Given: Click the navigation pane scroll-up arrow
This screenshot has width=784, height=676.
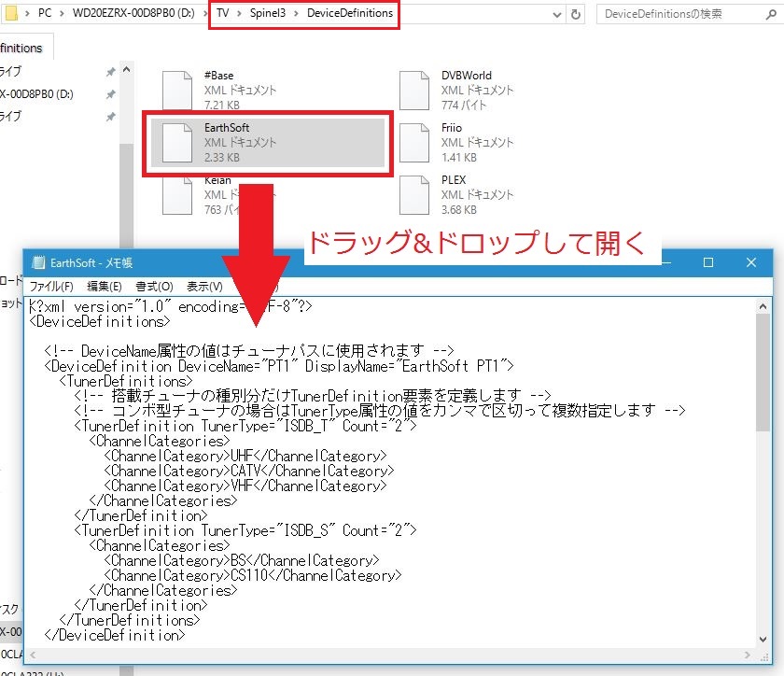Looking at the screenshot, I should tap(127, 70).
